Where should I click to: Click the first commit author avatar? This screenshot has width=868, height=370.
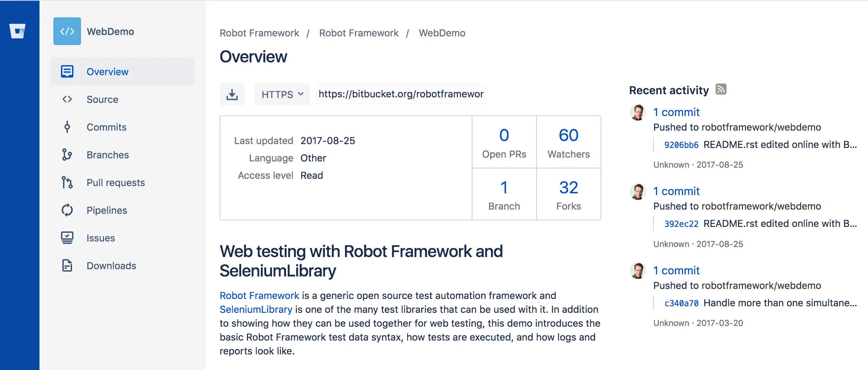(638, 112)
